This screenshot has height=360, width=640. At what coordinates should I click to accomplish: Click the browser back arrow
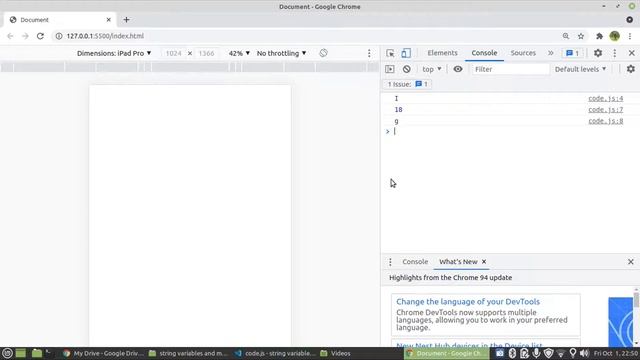(10, 36)
